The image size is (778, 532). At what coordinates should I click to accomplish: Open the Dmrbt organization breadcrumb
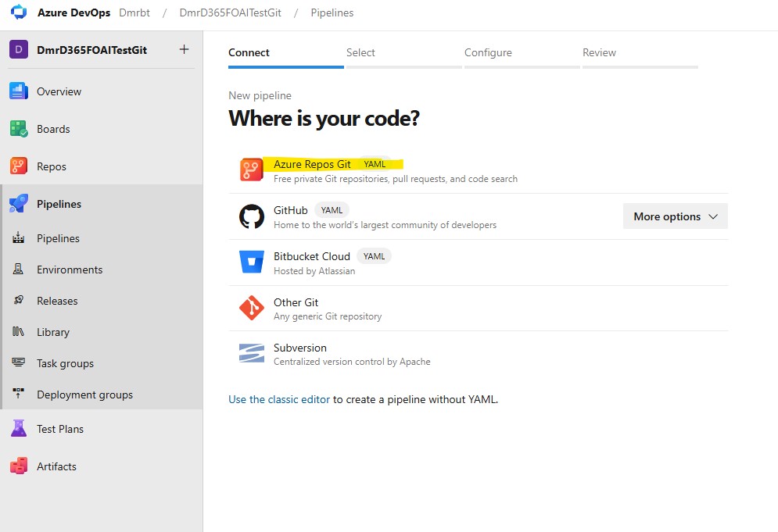click(134, 13)
